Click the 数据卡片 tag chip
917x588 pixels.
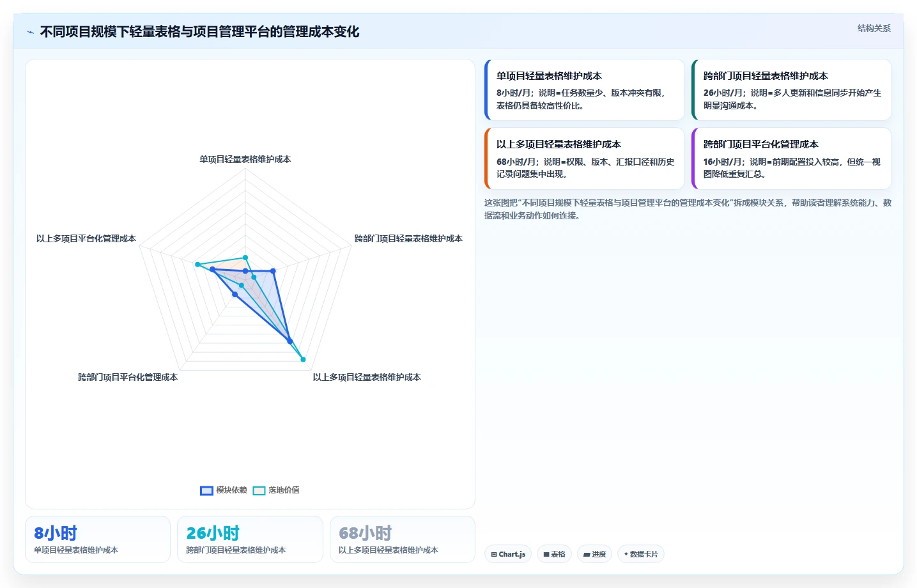[x=641, y=554]
